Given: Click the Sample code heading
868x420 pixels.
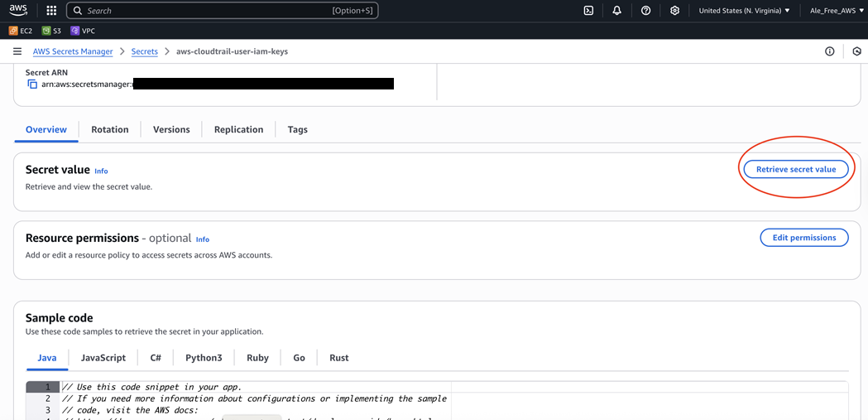Looking at the screenshot, I should click(x=60, y=318).
